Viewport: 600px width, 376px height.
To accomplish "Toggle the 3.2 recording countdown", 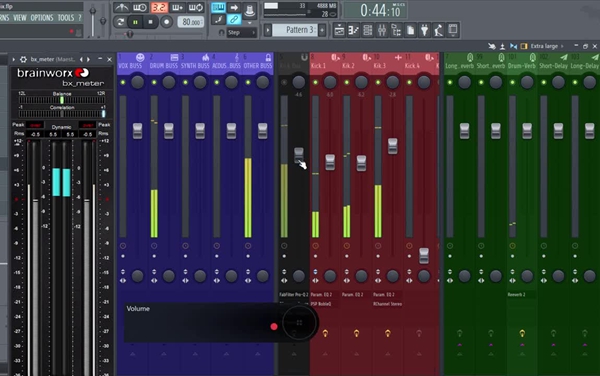I will point(158,7).
